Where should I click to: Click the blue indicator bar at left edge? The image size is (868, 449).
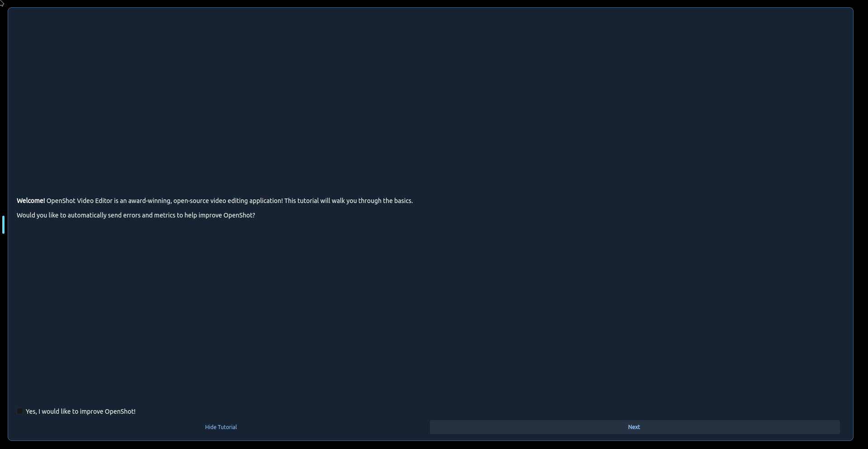point(3,225)
